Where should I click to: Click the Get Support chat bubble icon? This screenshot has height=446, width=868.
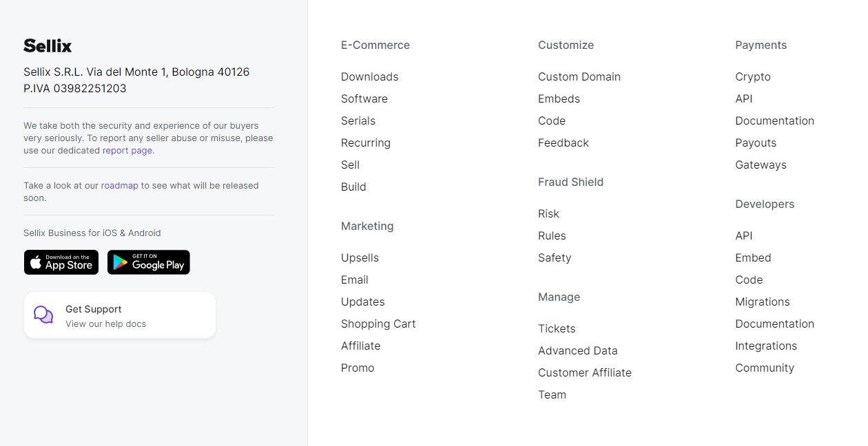(43, 315)
